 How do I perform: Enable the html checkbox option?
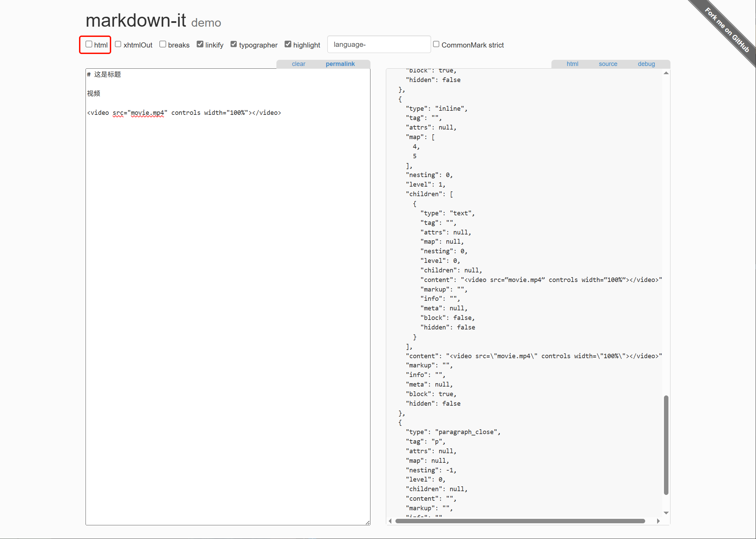point(89,44)
